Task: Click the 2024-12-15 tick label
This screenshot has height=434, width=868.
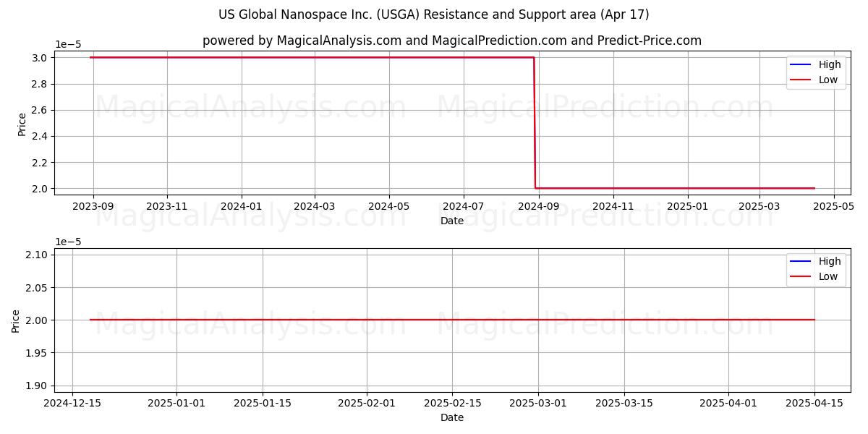Action: point(72,403)
